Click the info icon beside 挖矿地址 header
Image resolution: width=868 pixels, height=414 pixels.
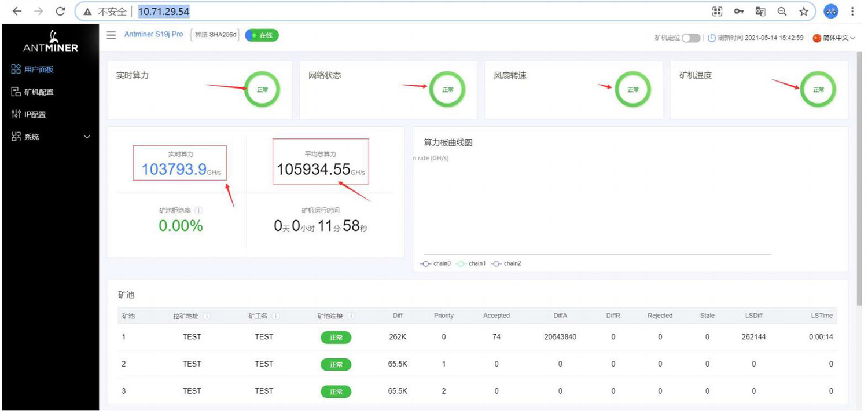[x=207, y=316]
